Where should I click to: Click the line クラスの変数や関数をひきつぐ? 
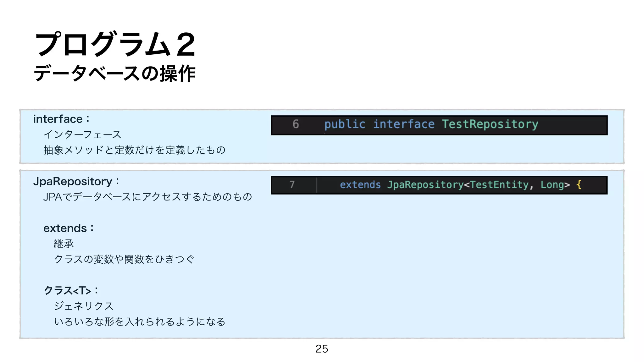[x=124, y=259]
